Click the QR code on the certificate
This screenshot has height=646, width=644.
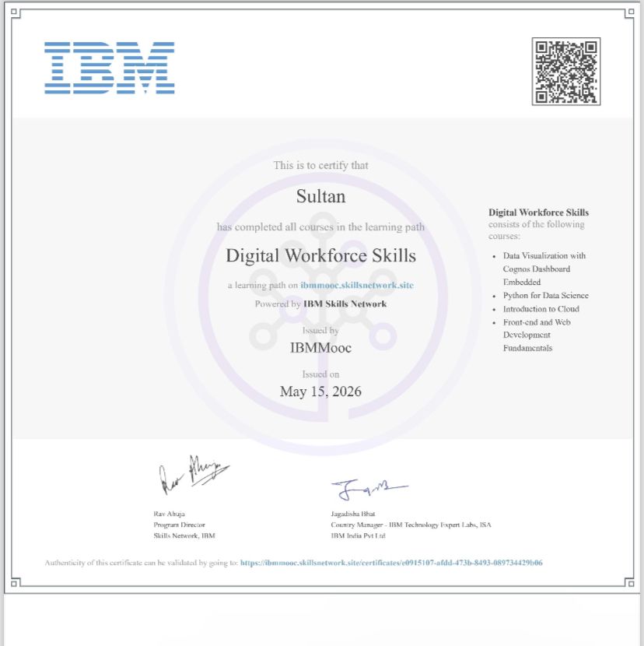565,72
